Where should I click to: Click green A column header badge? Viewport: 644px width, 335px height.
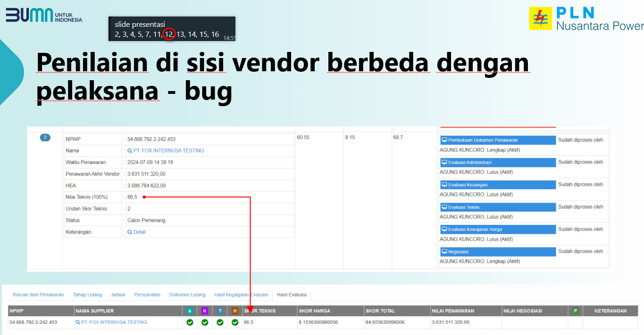coord(190,311)
